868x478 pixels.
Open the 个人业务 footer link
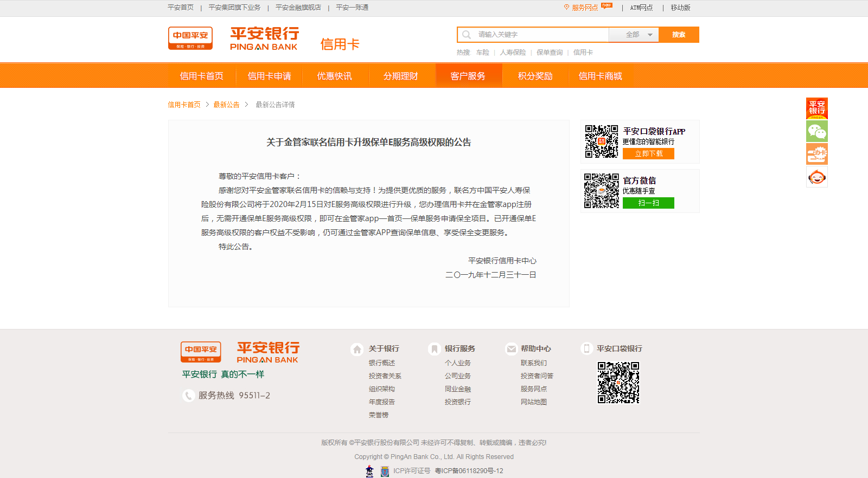(458, 363)
